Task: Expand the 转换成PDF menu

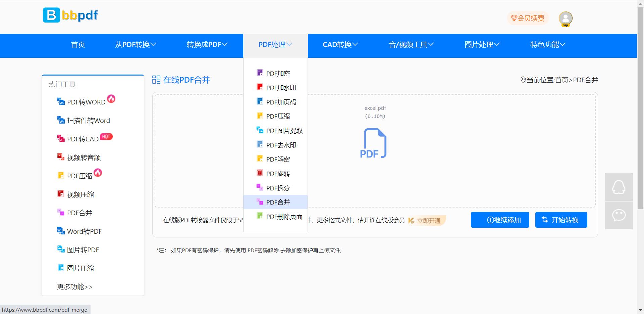Action: click(x=207, y=45)
